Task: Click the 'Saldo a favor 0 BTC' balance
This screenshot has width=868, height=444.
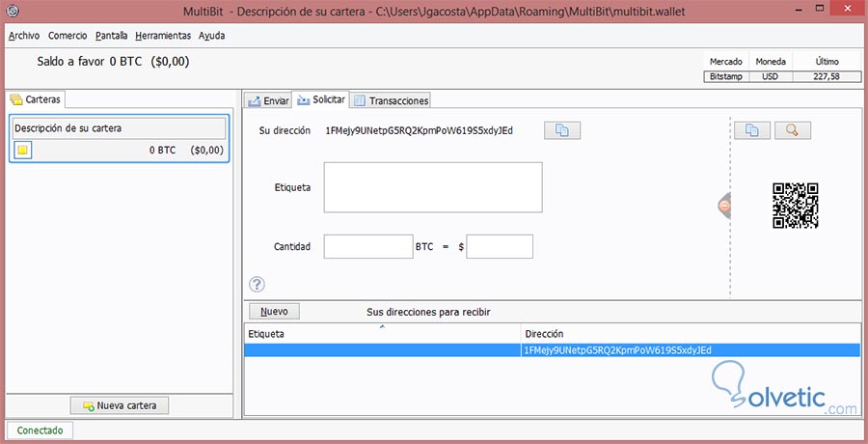Action: click(113, 62)
